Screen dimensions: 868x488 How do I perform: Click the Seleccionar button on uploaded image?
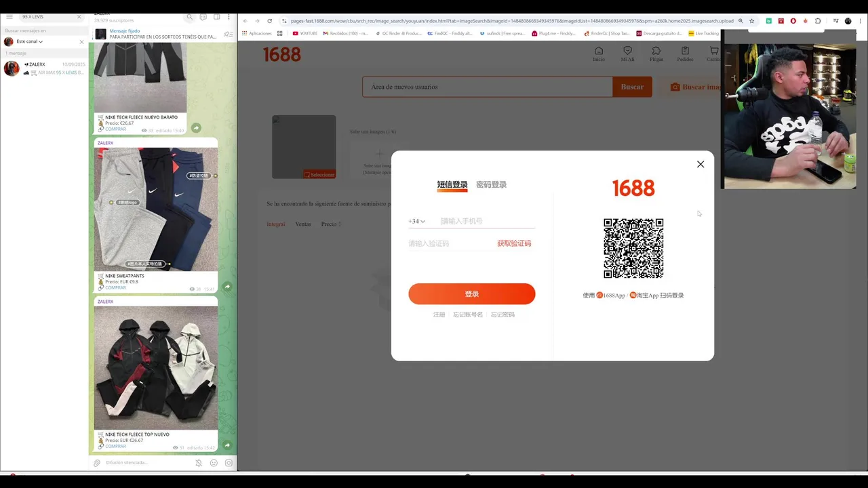pos(319,174)
